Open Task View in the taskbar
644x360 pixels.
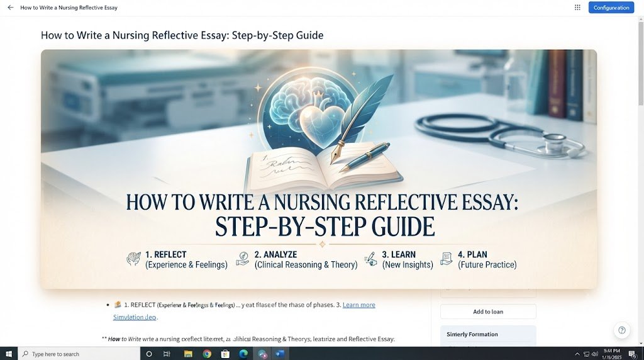[x=167, y=354]
